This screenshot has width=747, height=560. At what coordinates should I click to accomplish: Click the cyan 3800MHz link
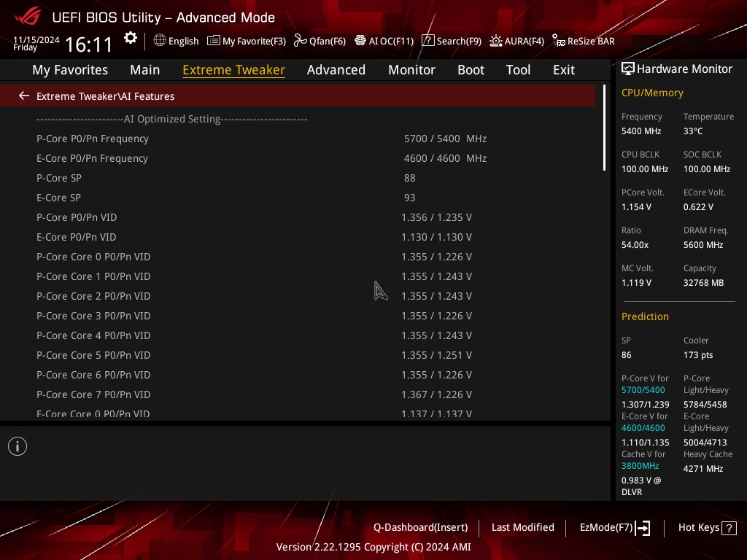(x=640, y=466)
